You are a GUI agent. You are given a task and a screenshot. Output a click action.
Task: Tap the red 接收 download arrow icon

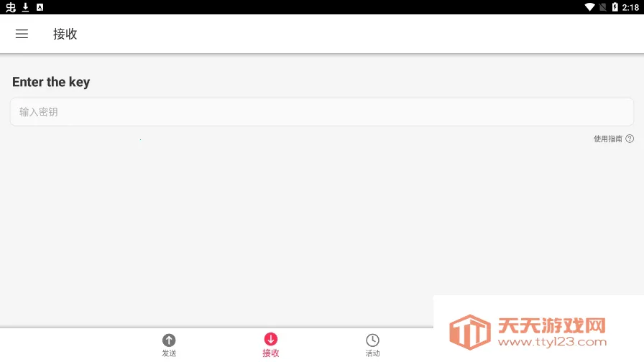point(271,339)
